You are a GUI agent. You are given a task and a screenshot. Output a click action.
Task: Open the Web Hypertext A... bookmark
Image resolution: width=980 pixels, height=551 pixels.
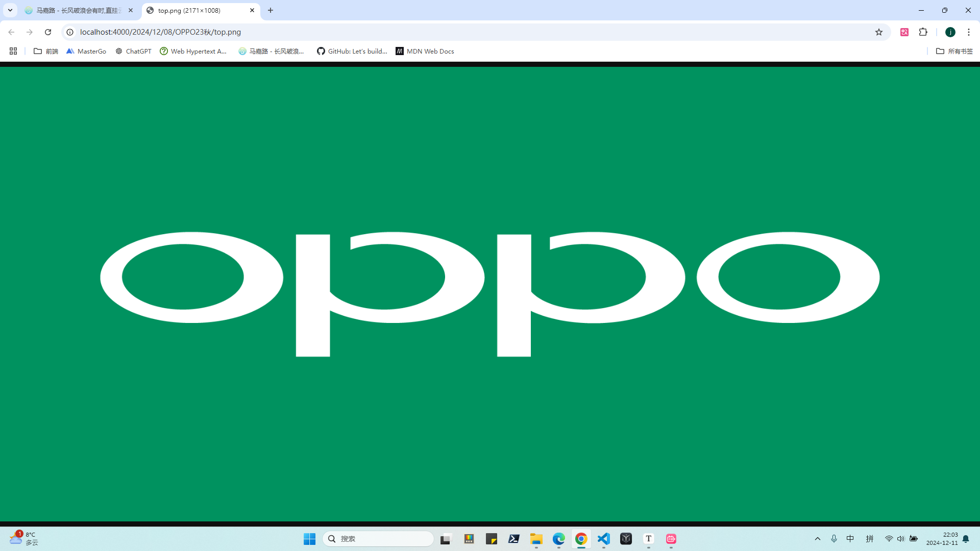point(193,51)
